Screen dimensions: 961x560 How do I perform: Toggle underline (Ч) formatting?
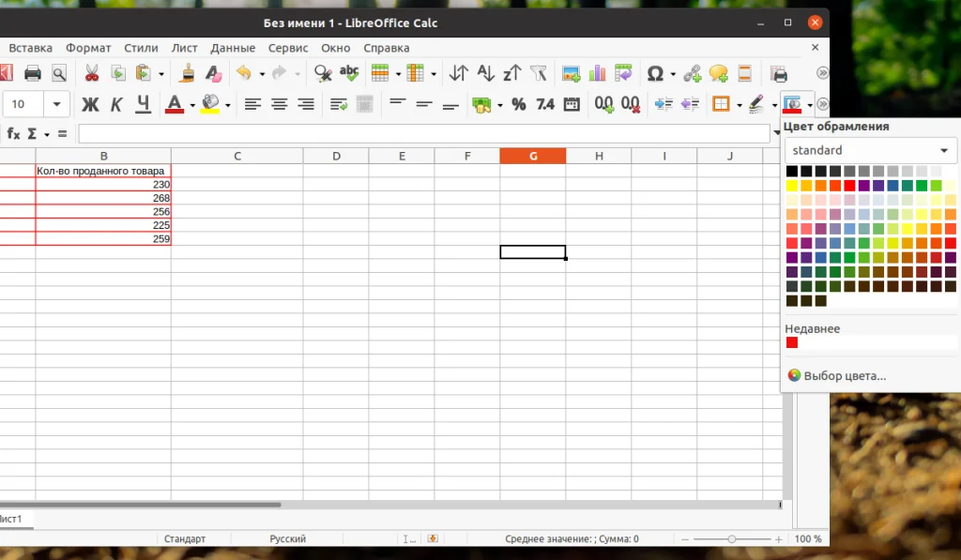point(142,104)
